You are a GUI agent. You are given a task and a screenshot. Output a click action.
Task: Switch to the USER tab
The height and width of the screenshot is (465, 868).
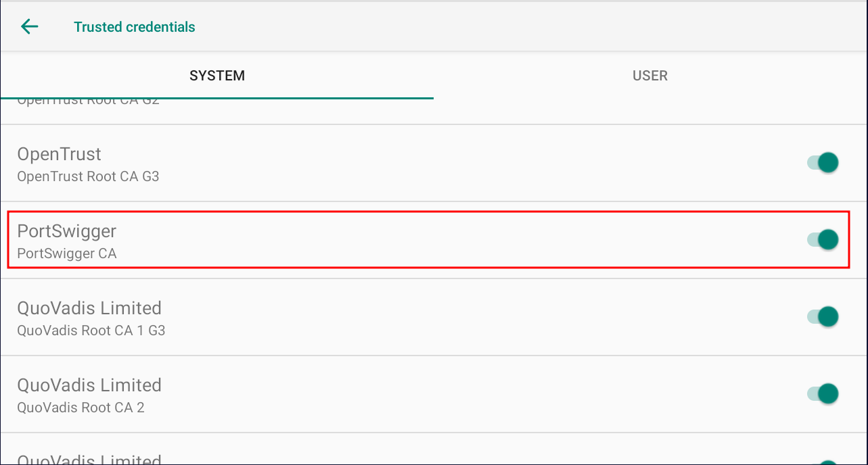point(650,76)
